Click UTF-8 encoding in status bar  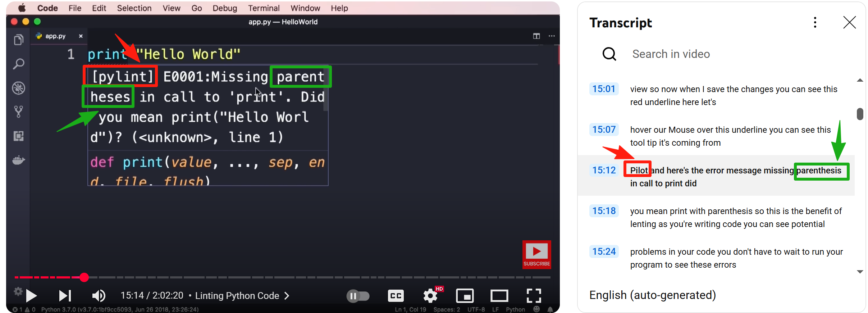476,309
